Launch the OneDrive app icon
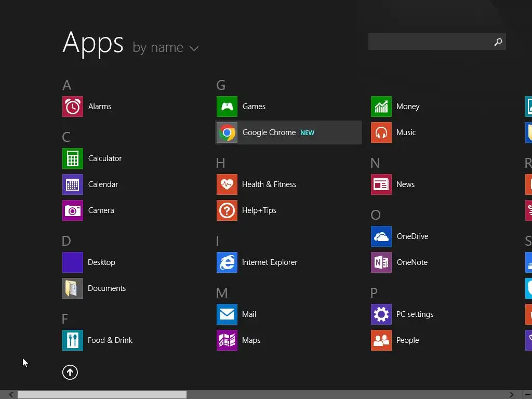 tap(381, 236)
